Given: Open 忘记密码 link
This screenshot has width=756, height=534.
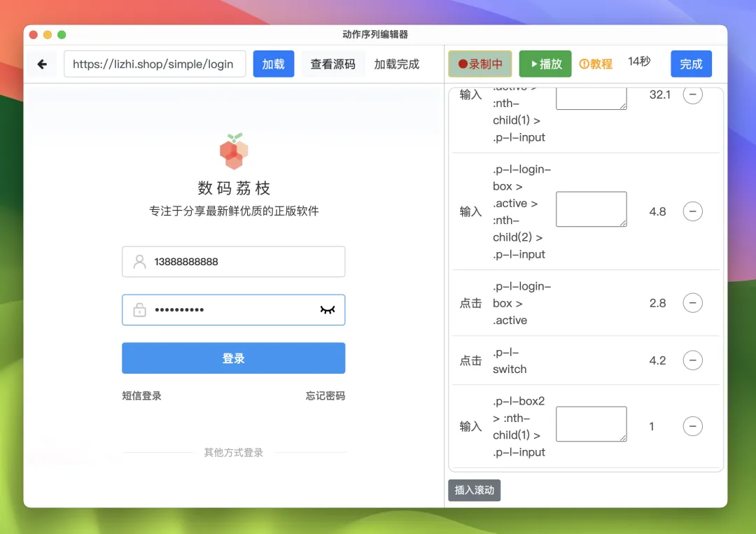Looking at the screenshot, I should tap(325, 395).
